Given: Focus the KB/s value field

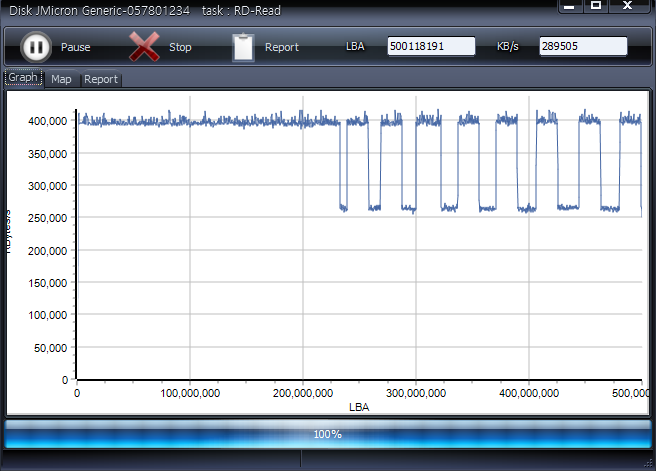Looking at the screenshot, I should [582, 47].
